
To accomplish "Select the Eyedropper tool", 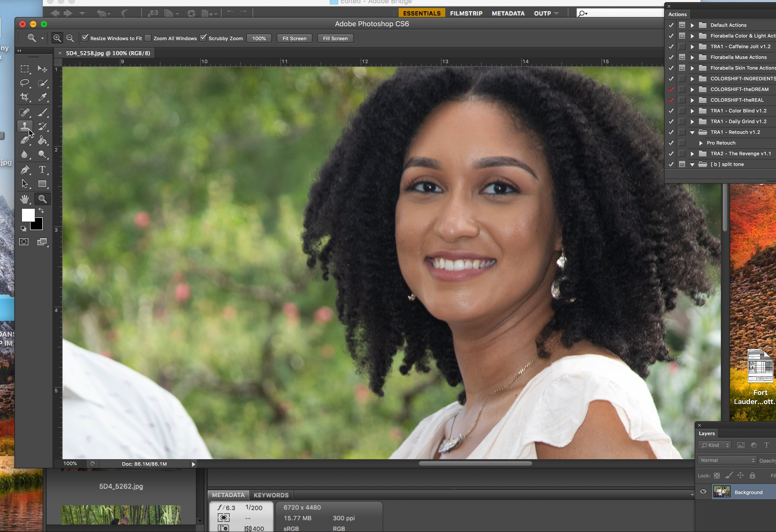I will click(42, 97).
